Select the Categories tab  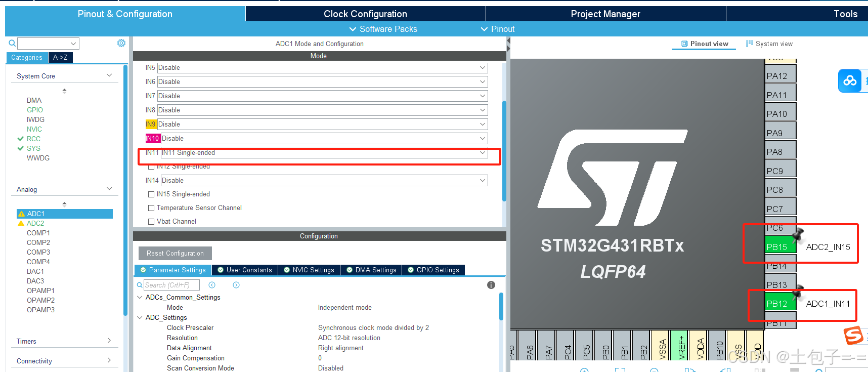point(27,57)
